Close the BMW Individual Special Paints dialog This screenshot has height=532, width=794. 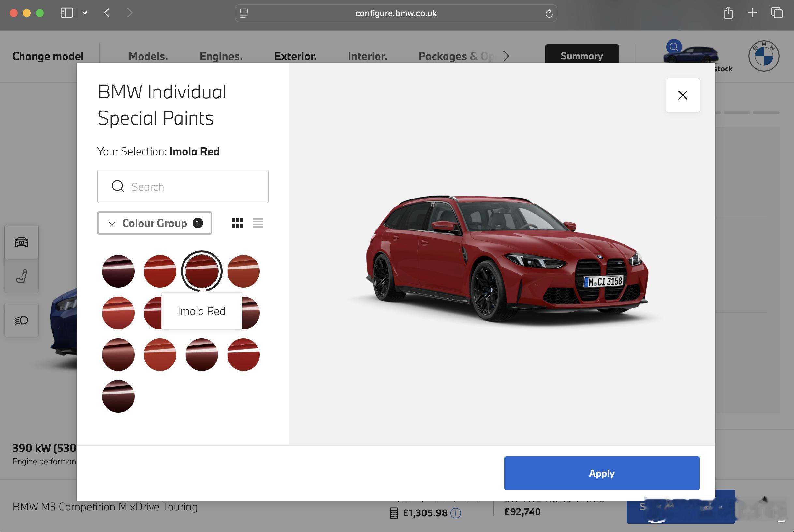point(683,95)
